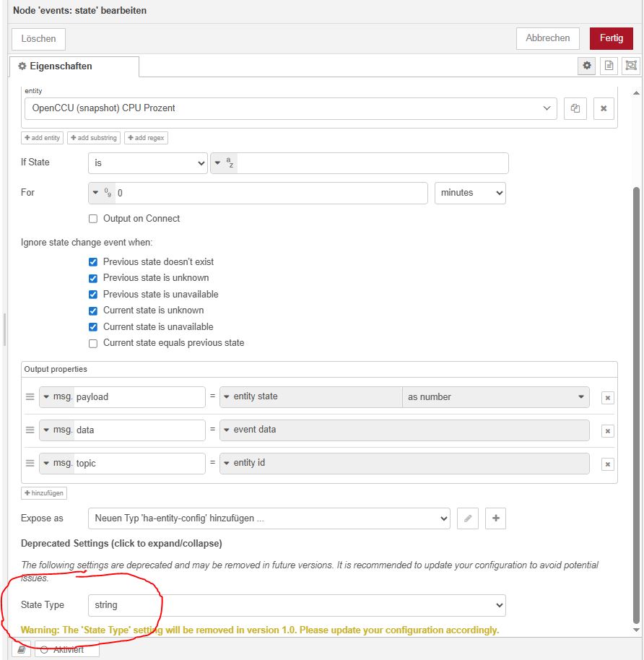Uncheck Current state is unknown
The width and height of the screenshot is (644, 660).
tap(93, 311)
